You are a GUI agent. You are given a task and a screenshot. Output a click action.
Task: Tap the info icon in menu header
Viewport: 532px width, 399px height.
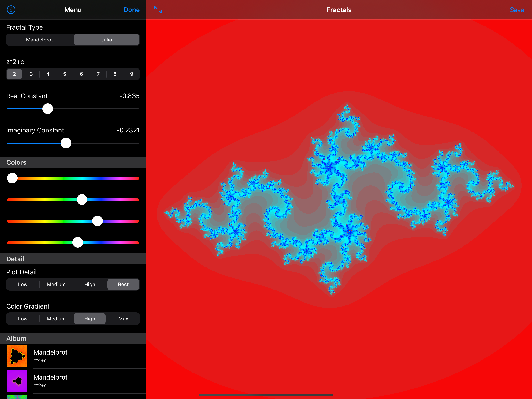pyautogui.click(x=11, y=10)
